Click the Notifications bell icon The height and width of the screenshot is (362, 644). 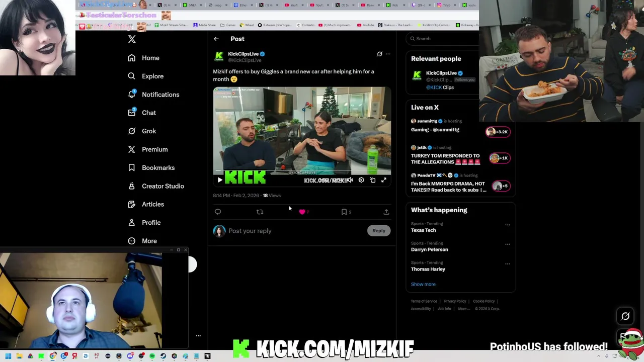[x=132, y=95]
